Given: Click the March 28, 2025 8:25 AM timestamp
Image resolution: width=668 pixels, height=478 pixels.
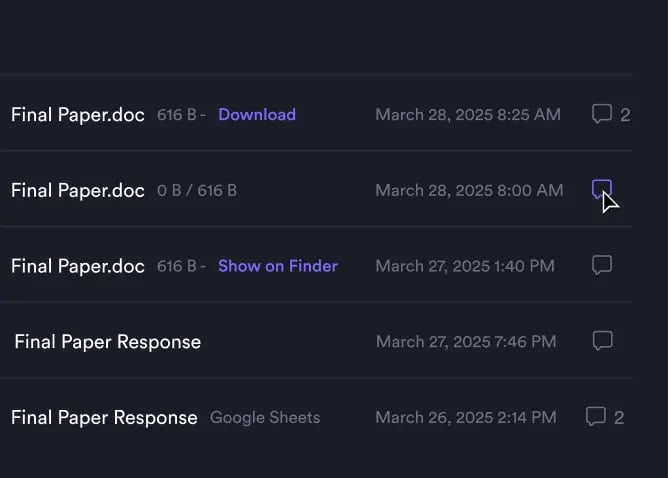Looking at the screenshot, I should pyautogui.click(x=467, y=114).
